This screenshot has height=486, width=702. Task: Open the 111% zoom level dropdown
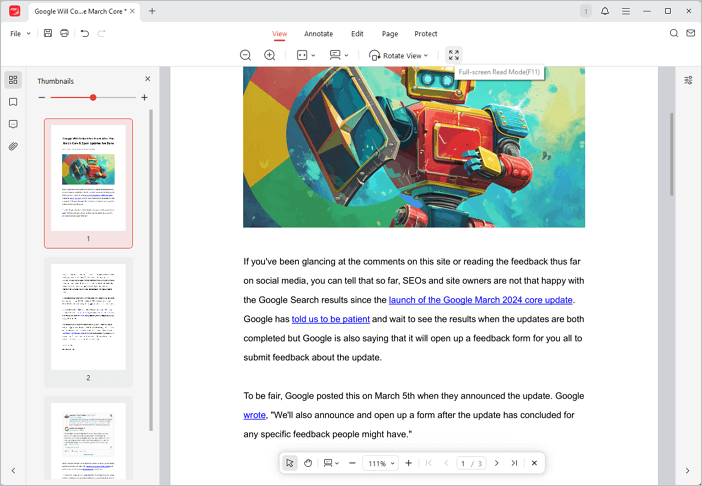pyautogui.click(x=380, y=463)
